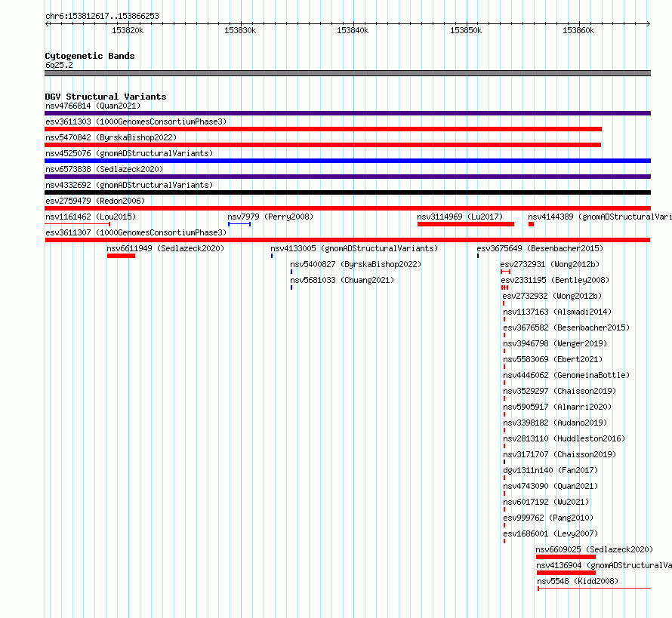Click red bar under nsv6609025

(566, 557)
